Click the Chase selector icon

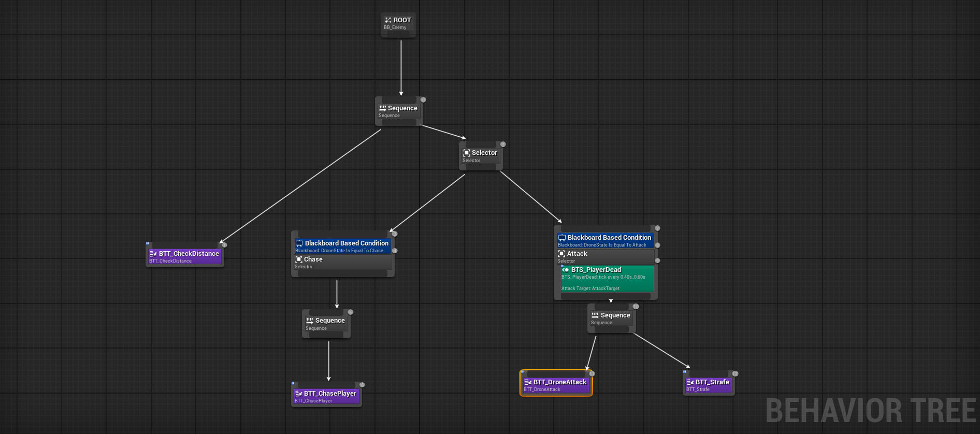click(x=298, y=259)
